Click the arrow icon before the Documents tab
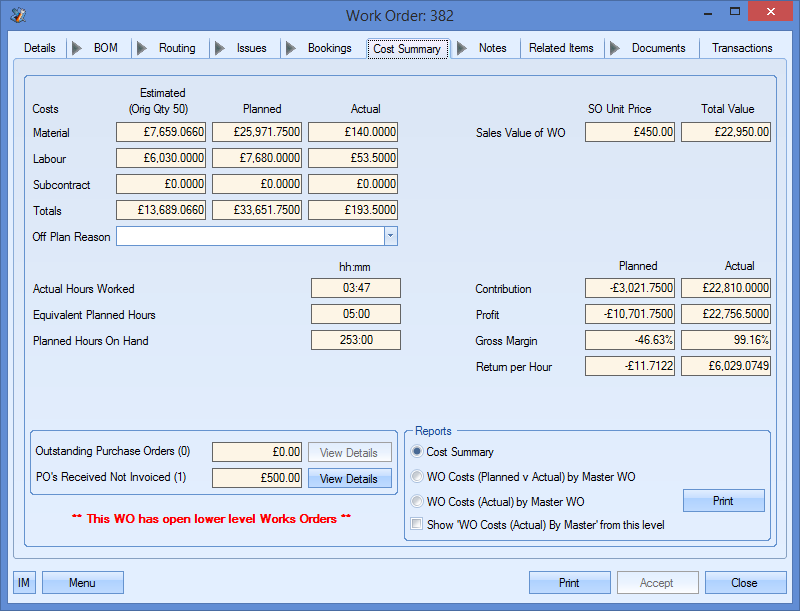Viewport: 800px width, 611px height. [x=612, y=48]
